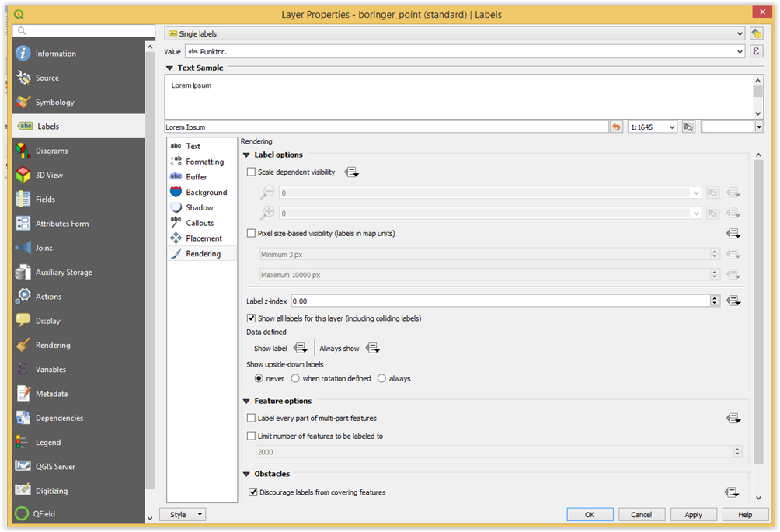Collapse the Feature options section
780x532 pixels.
pyautogui.click(x=246, y=401)
